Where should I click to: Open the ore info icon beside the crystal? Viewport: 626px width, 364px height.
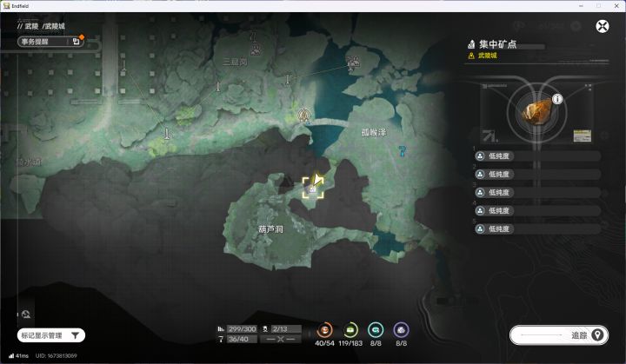[x=557, y=98]
